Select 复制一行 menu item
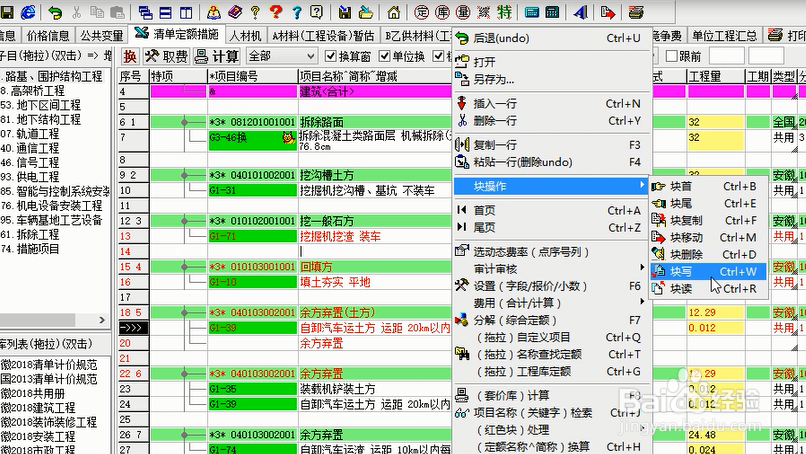The height and width of the screenshot is (454, 806). [x=552, y=145]
